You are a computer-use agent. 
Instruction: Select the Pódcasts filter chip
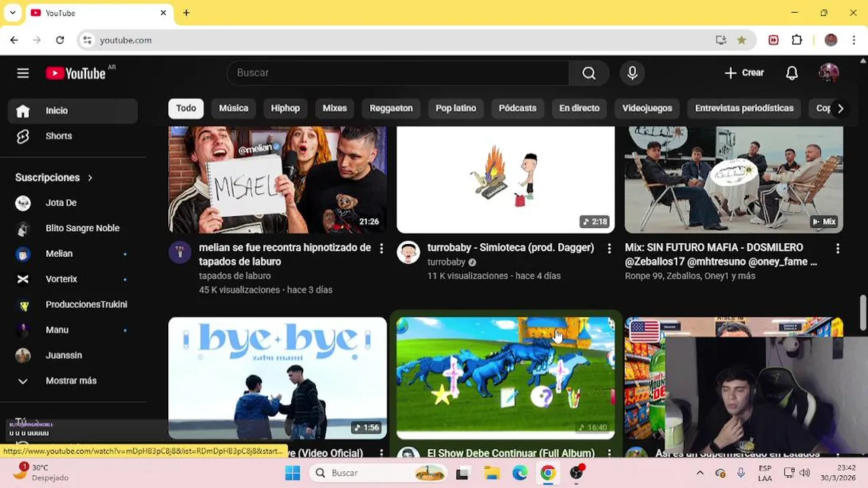click(517, 108)
